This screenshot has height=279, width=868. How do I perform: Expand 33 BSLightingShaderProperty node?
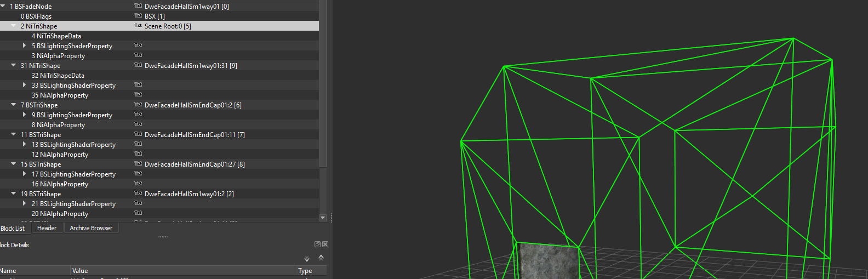[24, 85]
